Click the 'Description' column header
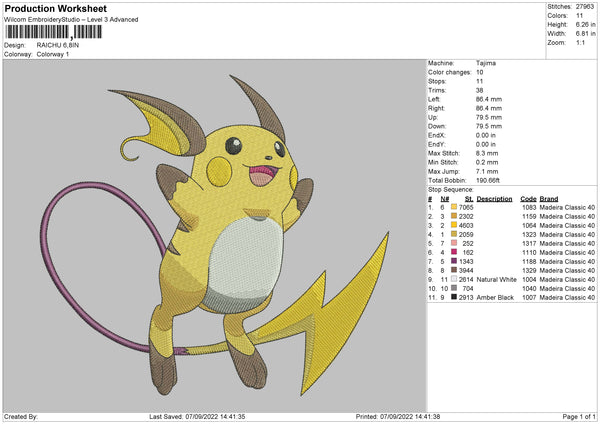The image size is (600, 424). click(x=494, y=199)
